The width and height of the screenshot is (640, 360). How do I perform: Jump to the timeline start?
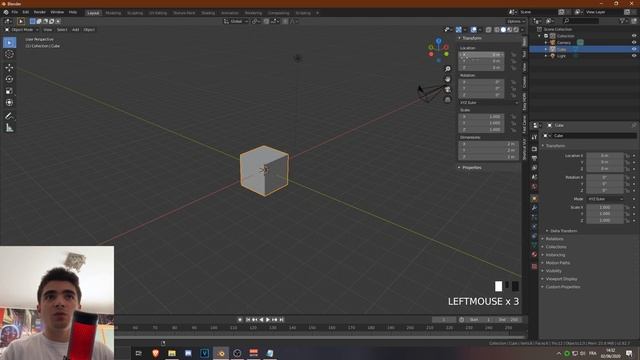(x=248, y=320)
